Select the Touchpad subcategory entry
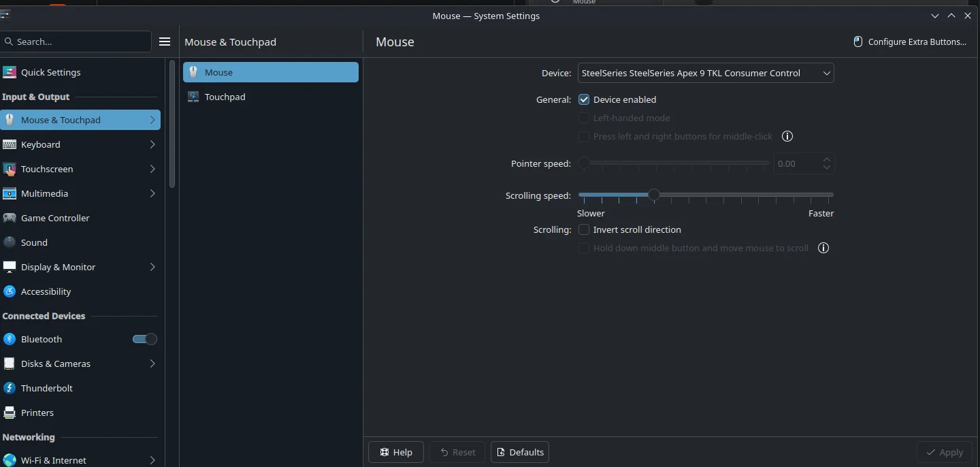This screenshot has height=467, width=980. pyautogui.click(x=271, y=97)
